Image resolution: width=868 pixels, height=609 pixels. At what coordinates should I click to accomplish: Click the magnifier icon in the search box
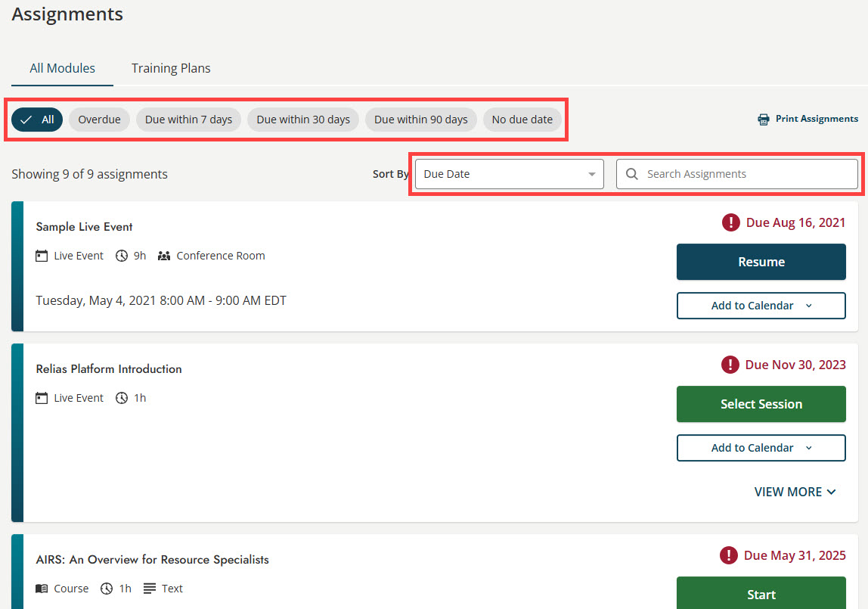click(x=631, y=174)
